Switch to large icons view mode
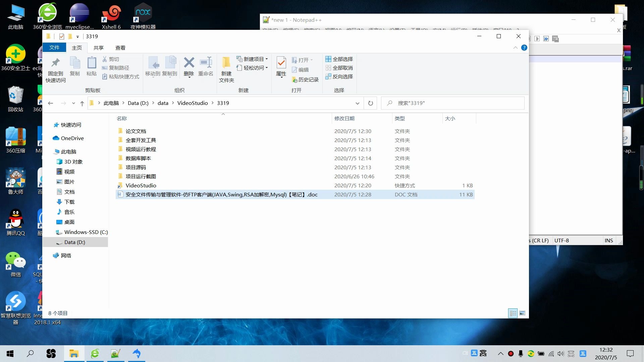This screenshot has height=362, width=644. [x=522, y=313]
